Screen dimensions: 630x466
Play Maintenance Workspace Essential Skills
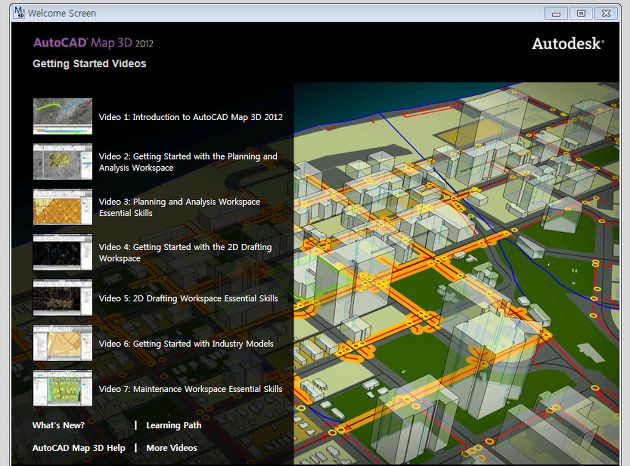[x=190, y=389]
